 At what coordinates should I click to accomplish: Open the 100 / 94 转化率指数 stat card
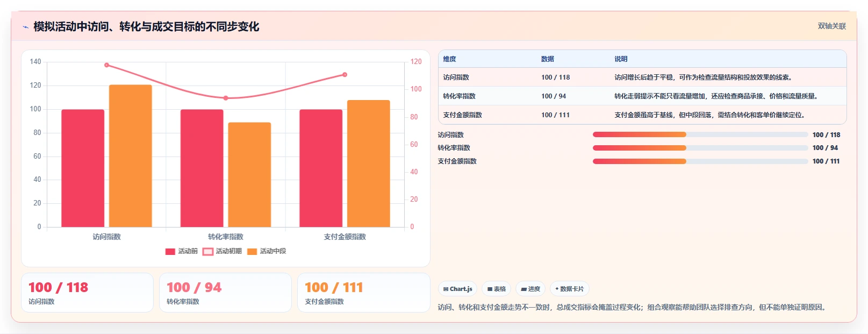225,293
